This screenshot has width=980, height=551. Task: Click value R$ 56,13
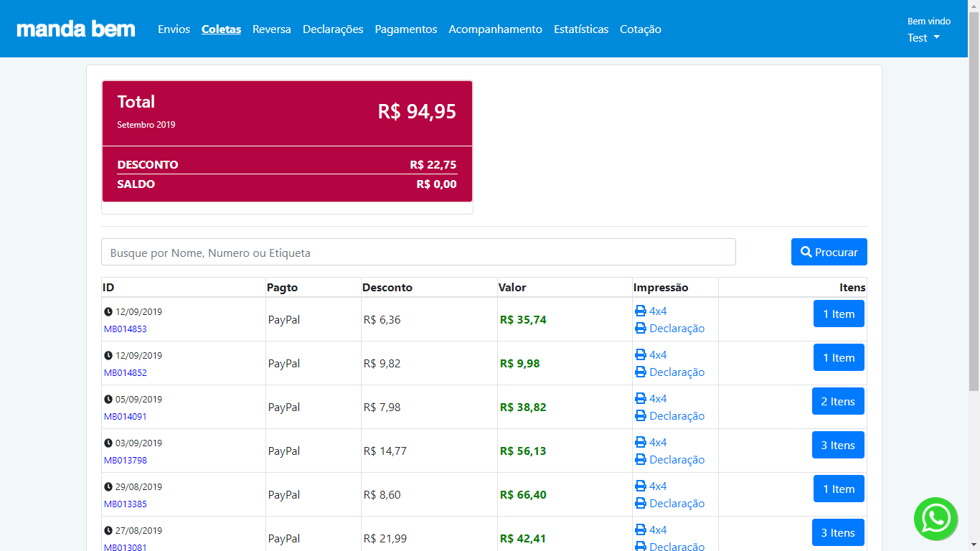pos(523,451)
